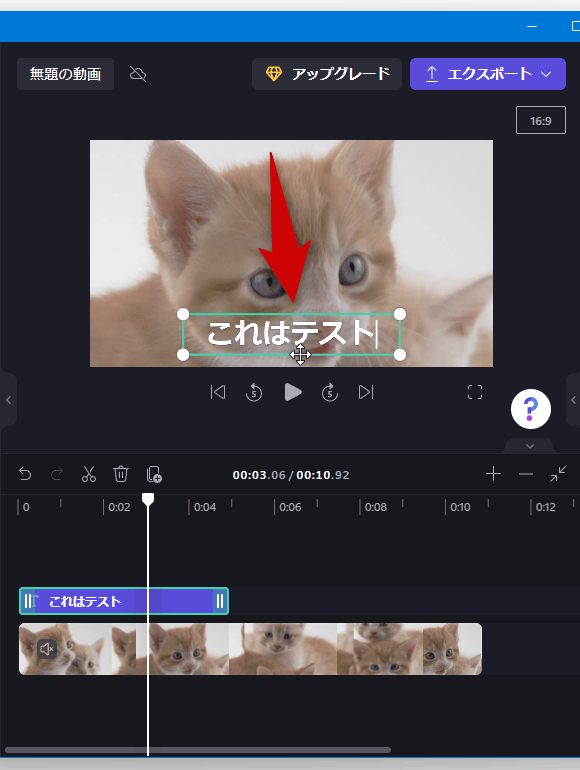Skip the preview forward 5 seconds
This screenshot has height=770, width=580.
tap(330, 392)
